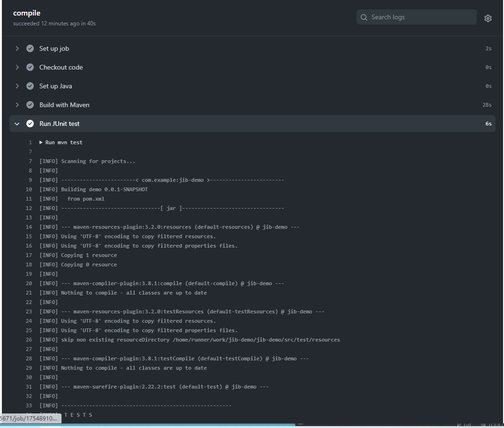Click the 'from pom.xml' log line
The image size is (504, 428).
pos(72,199)
